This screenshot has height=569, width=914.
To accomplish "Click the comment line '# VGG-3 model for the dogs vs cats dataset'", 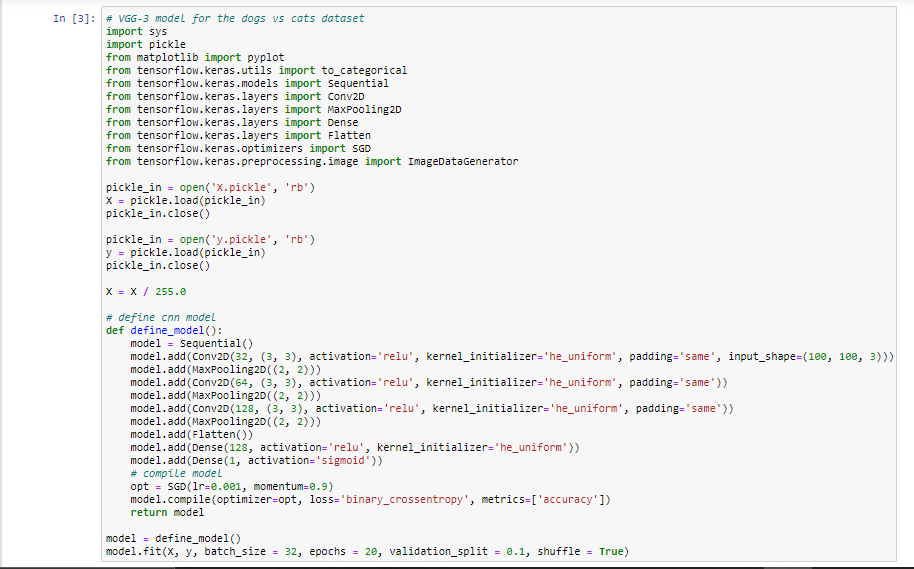I will point(235,19).
